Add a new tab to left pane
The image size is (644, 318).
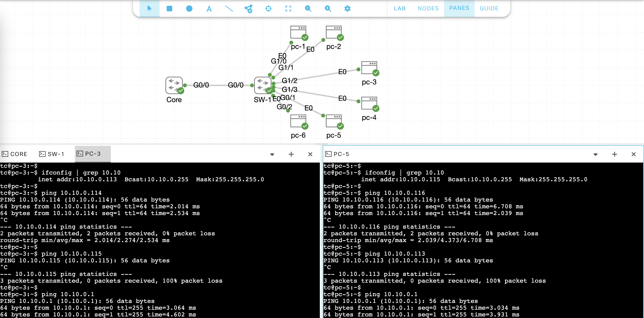point(291,154)
